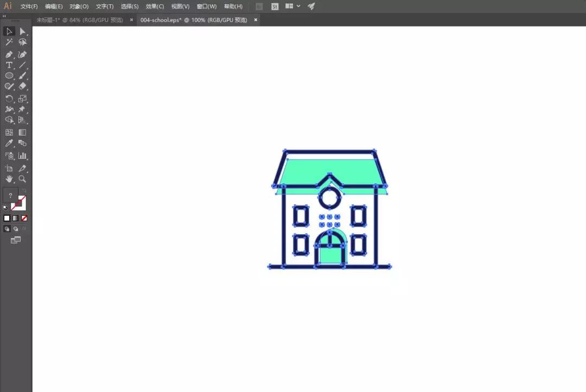Open the 选择(S) menu
This screenshot has height=392, width=586.
(x=129, y=7)
